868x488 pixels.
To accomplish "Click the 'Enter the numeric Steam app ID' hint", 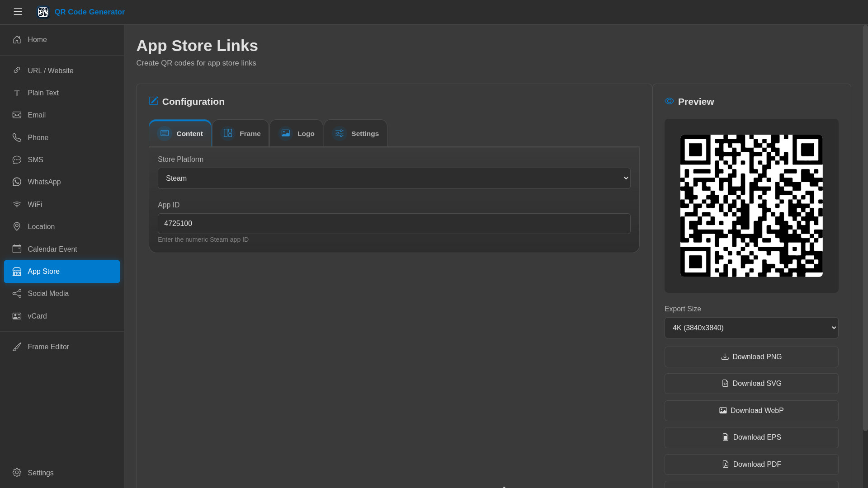I will [x=203, y=240].
